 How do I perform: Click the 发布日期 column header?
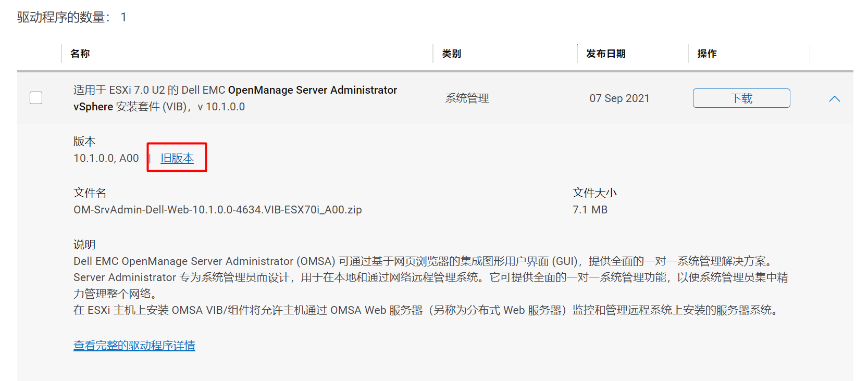point(606,54)
